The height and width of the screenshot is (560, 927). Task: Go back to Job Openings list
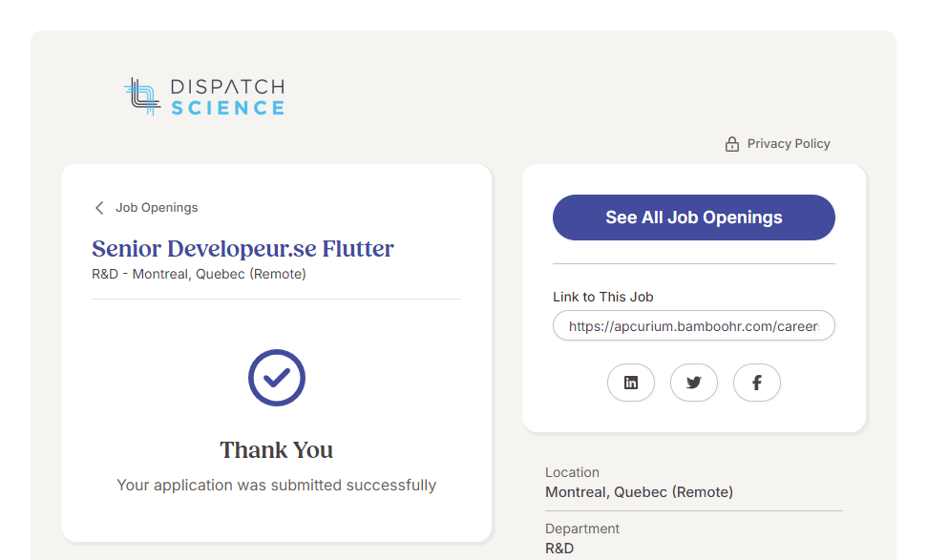[157, 208]
